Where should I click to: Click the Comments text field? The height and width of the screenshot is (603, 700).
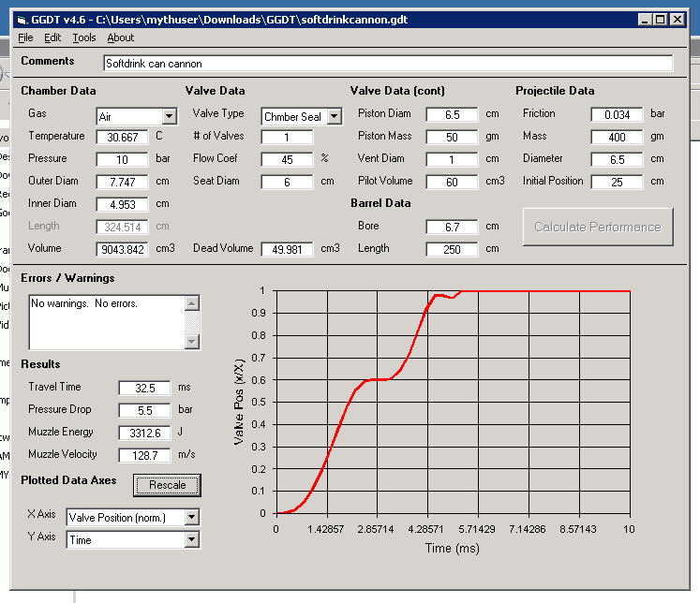tap(388, 64)
